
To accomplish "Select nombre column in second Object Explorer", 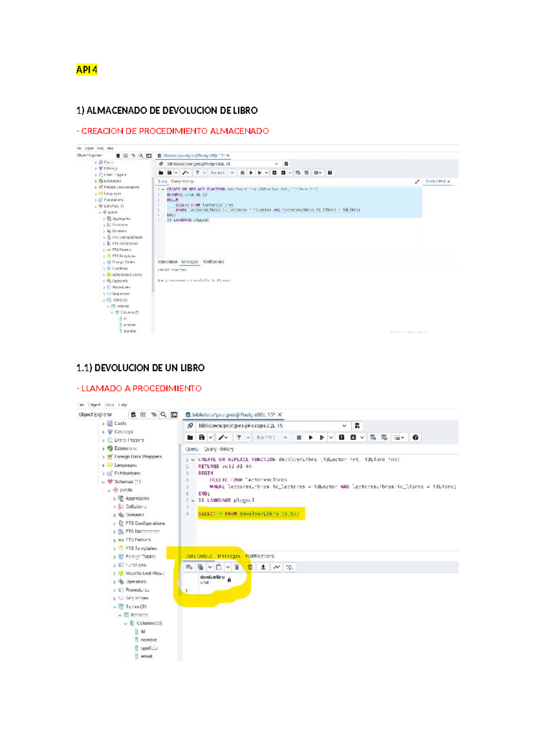I will click(x=149, y=640).
